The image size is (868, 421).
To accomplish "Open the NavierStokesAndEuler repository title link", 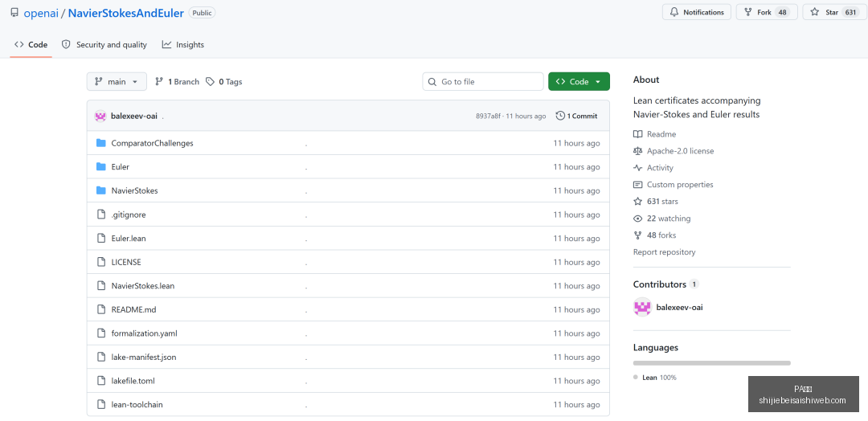I will pyautogui.click(x=125, y=13).
